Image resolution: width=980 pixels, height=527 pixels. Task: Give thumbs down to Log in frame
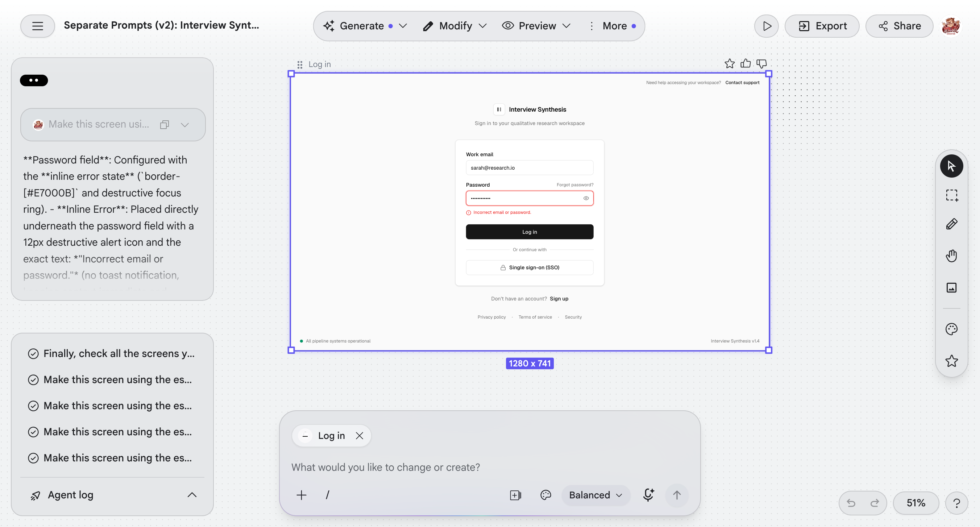[x=761, y=63]
